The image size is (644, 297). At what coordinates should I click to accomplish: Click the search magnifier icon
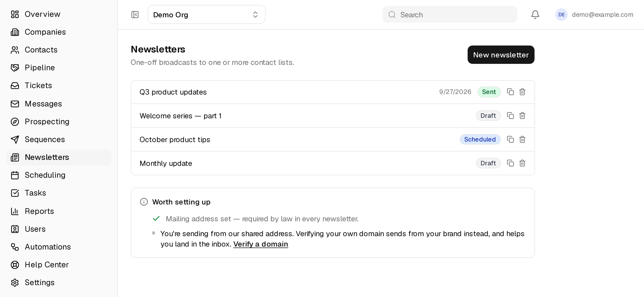392,14
